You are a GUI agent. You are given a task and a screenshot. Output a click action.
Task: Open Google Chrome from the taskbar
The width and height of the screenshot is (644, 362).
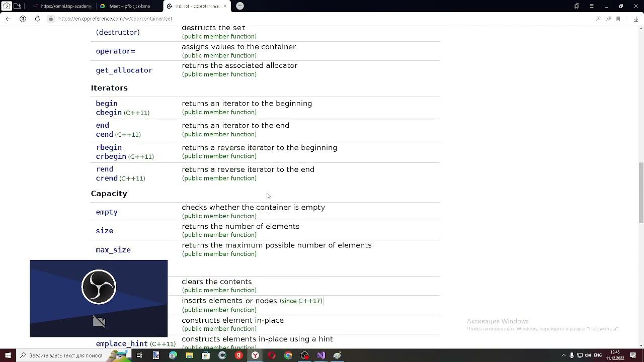pos(288,355)
